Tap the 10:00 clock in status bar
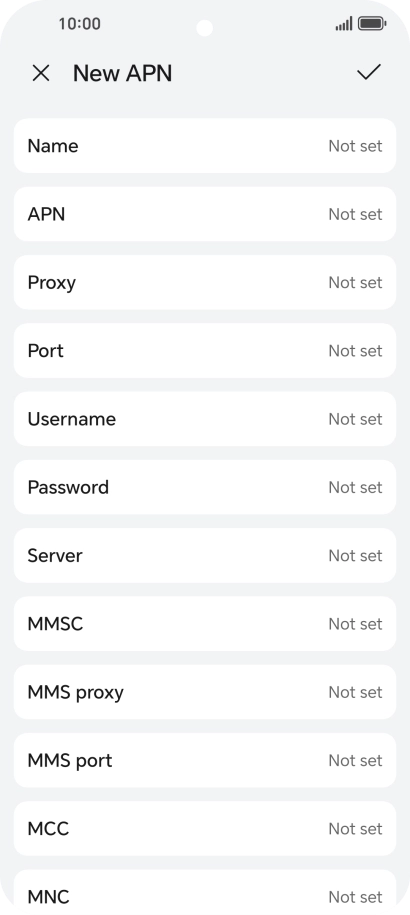Image resolution: width=410 pixels, height=915 pixels. tap(79, 24)
